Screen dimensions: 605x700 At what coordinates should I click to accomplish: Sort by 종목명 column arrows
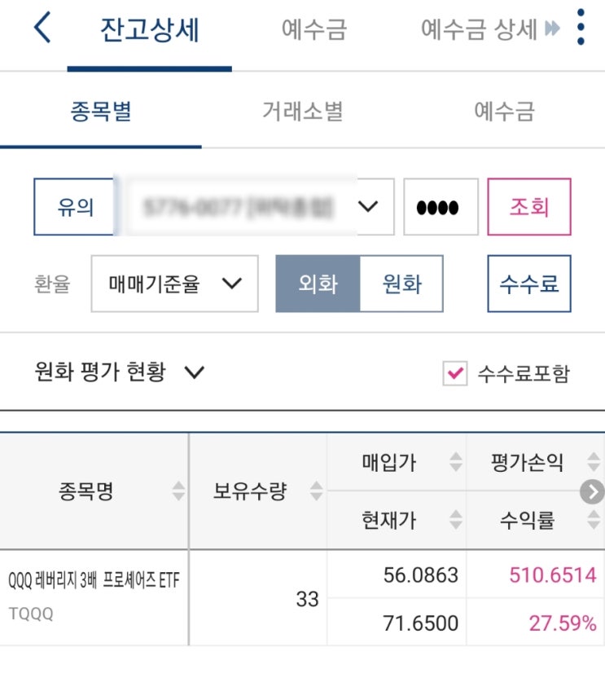(x=178, y=491)
